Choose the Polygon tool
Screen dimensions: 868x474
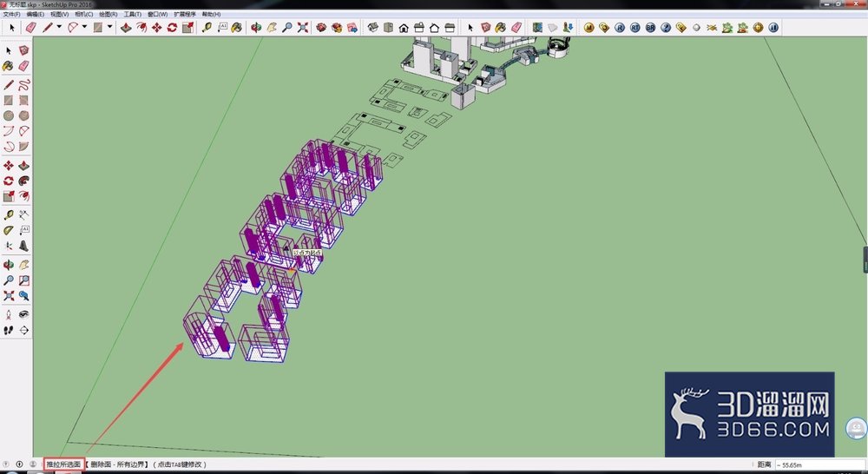tap(23, 115)
